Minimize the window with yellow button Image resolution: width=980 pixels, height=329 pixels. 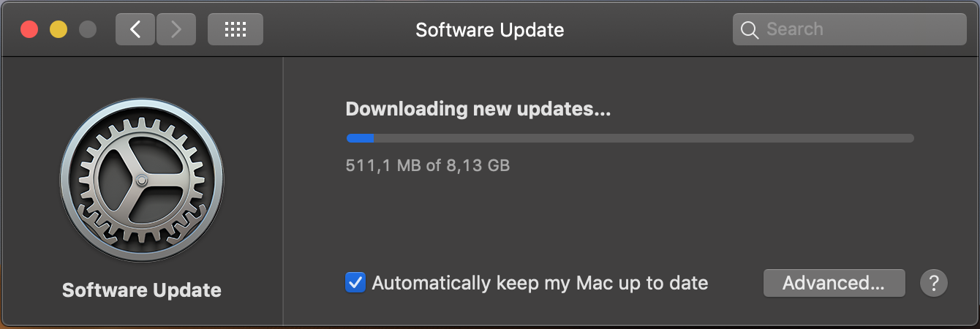click(x=59, y=29)
